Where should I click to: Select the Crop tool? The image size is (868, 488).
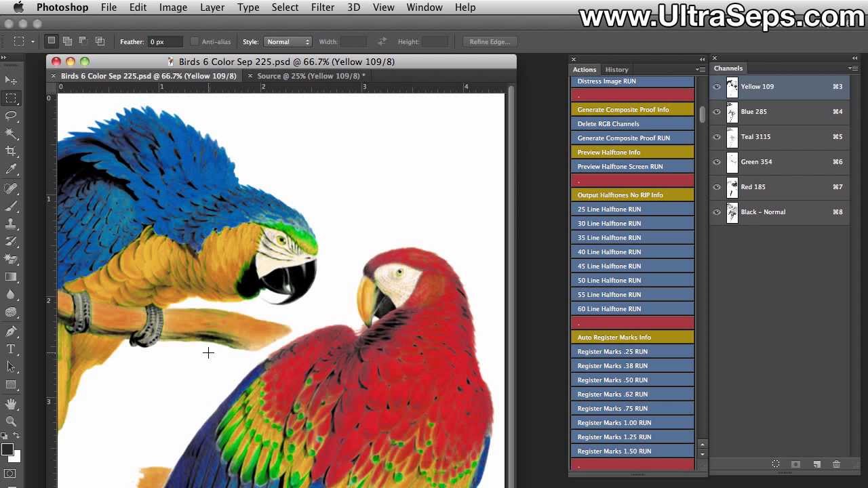(x=11, y=151)
